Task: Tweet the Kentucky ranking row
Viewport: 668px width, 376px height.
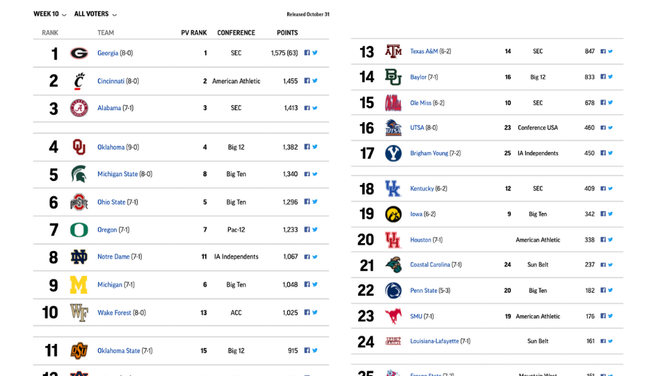Action: click(610, 188)
